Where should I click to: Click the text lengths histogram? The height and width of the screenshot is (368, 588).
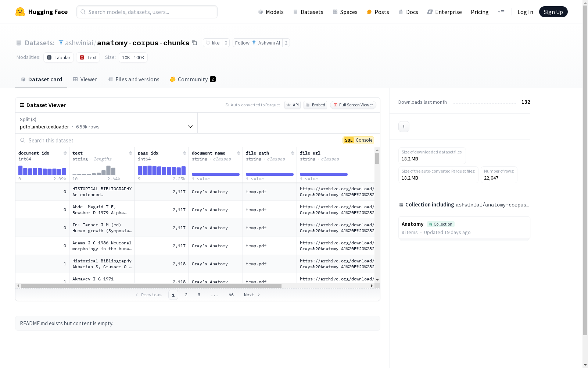click(96, 170)
